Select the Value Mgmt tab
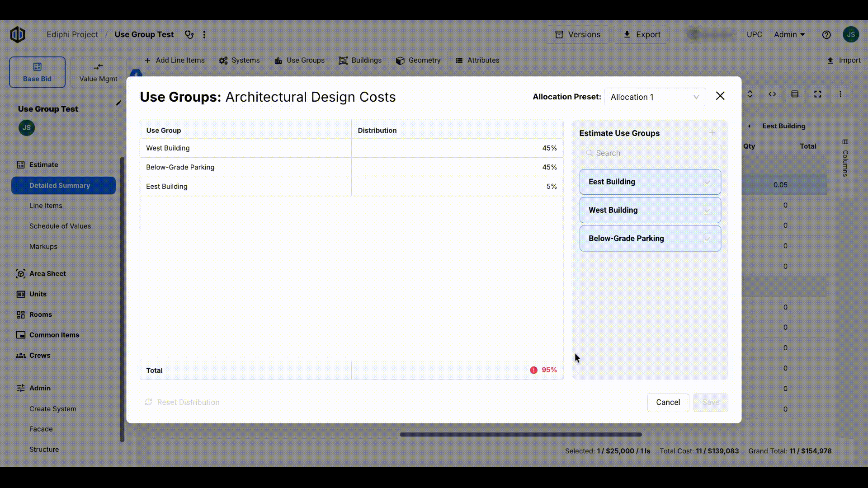The height and width of the screenshot is (488, 868). (x=98, y=72)
